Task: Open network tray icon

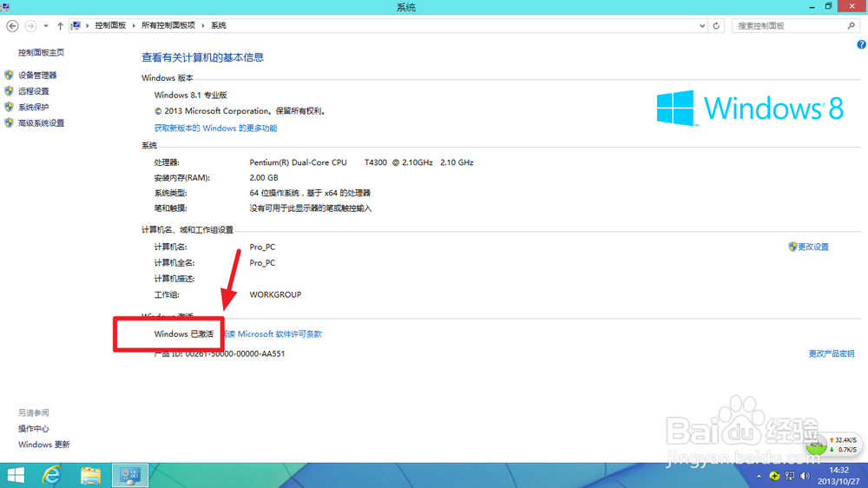Action: pos(790,476)
